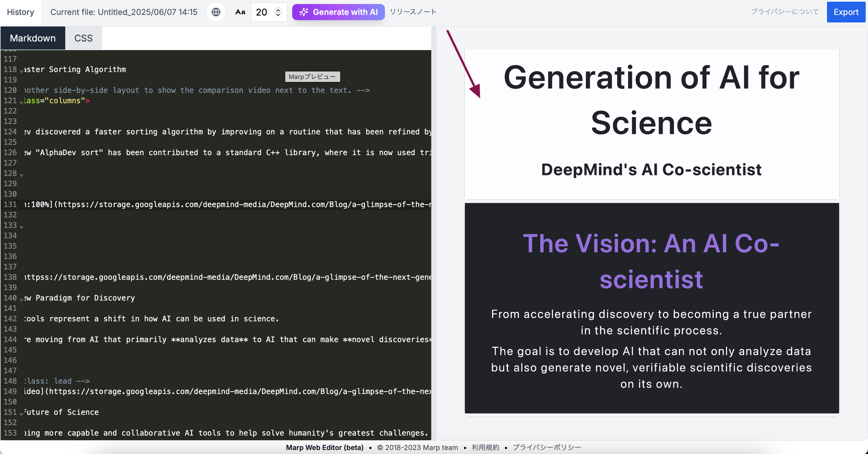
Task: Collapse the fold arrow at line 133
Action: click(21, 226)
